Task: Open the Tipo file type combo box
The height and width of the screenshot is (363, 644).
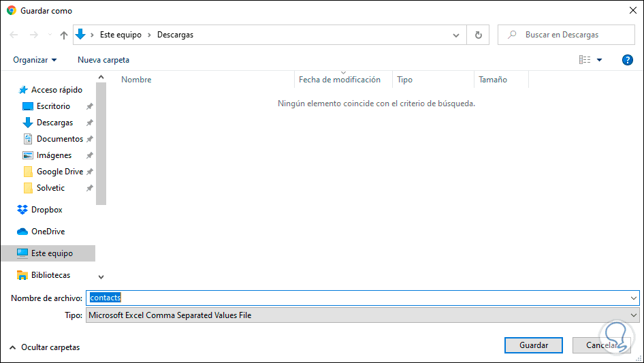Action: (x=363, y=315)
